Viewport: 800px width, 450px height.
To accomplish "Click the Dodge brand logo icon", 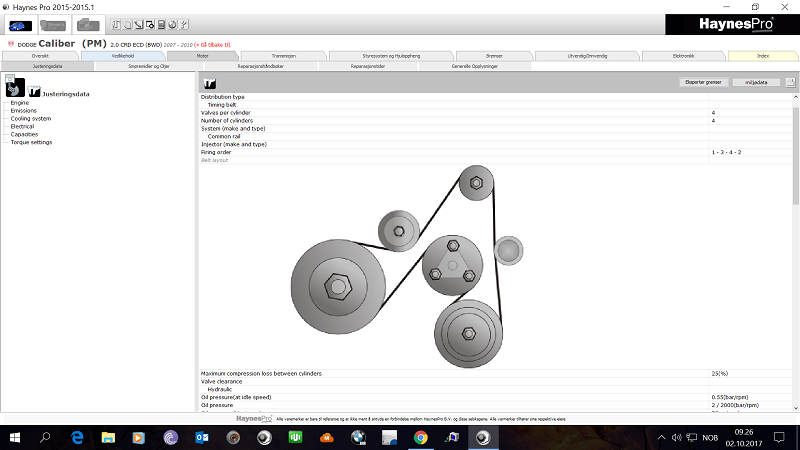I will point(11,44).
